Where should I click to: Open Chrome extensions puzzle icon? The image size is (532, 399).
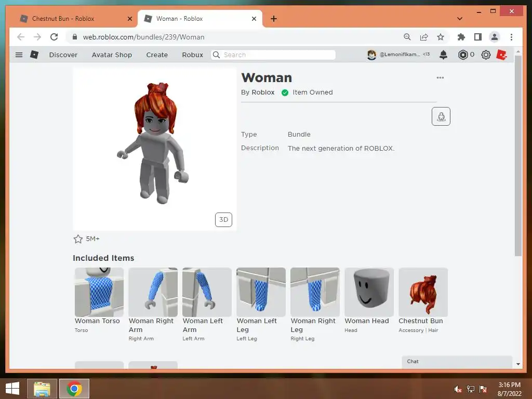pos(461,37)
